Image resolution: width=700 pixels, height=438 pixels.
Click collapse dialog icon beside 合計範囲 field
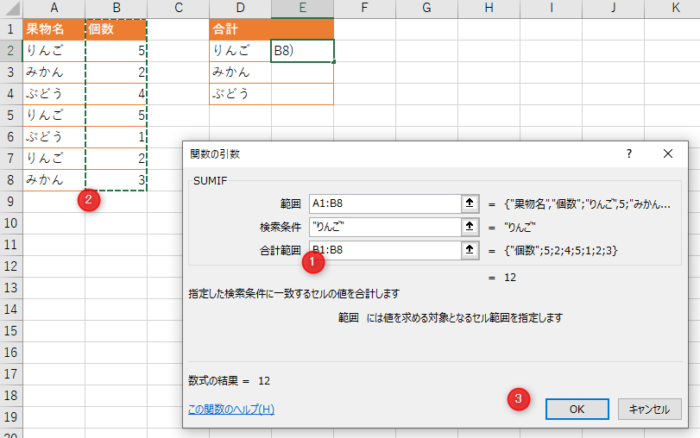click(466, 250)
